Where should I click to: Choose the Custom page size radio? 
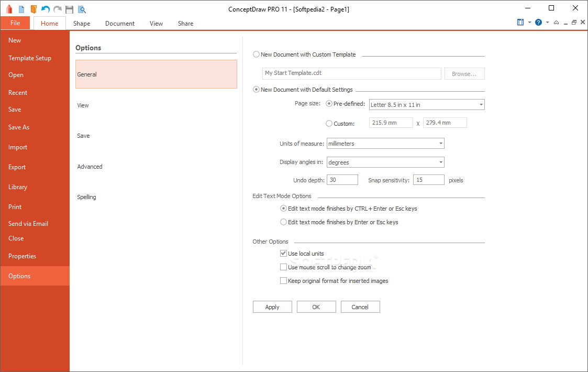[x=329, y=123]
